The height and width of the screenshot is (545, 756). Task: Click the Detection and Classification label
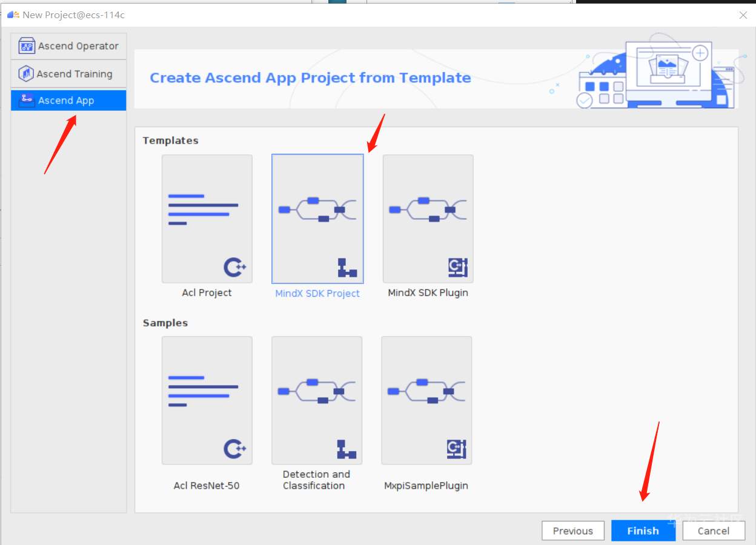pyautogui.click(x=316, y=480)
